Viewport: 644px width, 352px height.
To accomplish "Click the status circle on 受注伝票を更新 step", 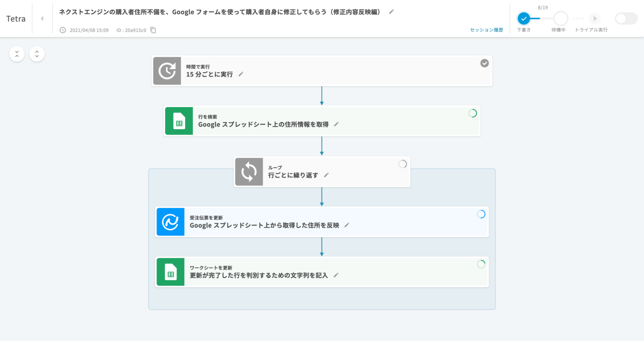I will (481, 214).
